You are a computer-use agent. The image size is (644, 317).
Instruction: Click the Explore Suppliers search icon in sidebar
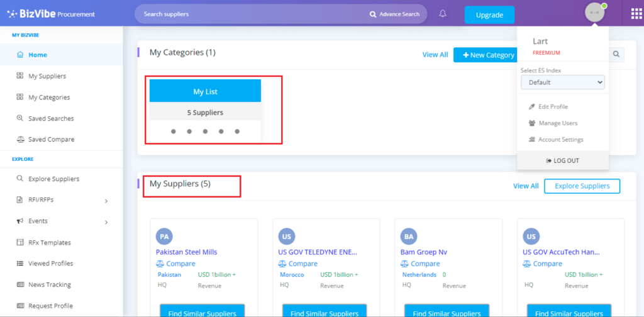(19, 179)
